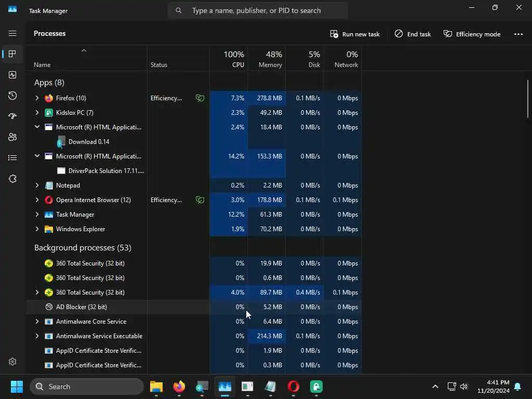Image resolution: width=532 pixels, height=399 pixels.
Task: Expand the Notepad process group
Action: (37, 185)
